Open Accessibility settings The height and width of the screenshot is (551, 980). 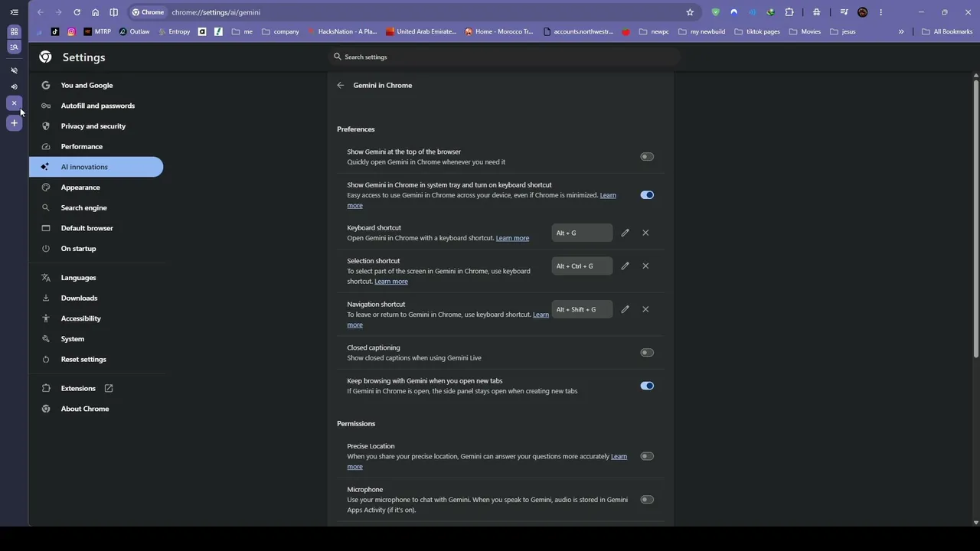(96, 318)
